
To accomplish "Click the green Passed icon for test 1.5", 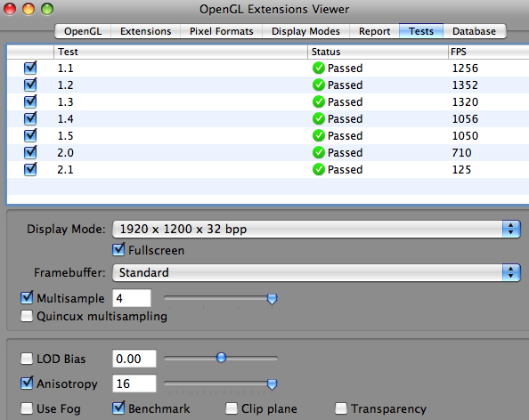I will (319, 135).
